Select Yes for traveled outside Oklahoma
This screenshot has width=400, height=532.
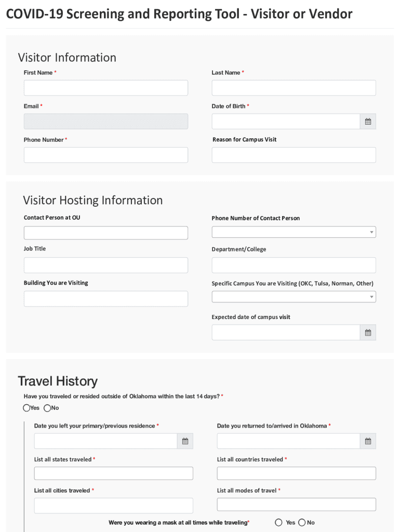point(27,408)
